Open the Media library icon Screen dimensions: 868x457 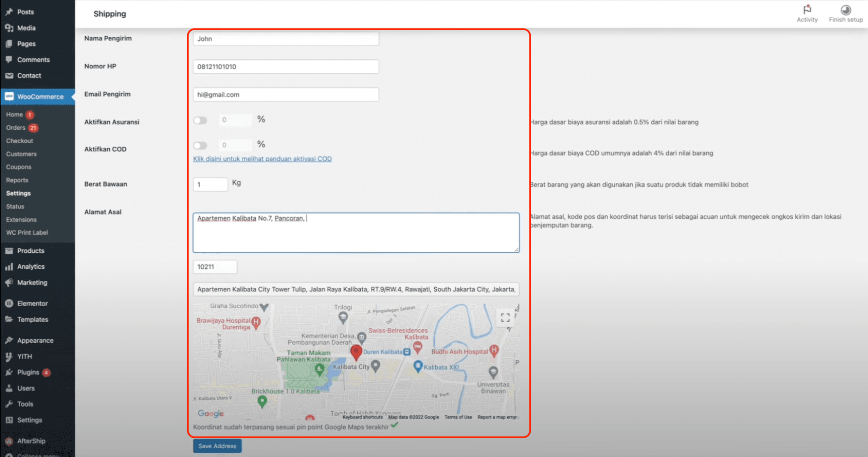pos(9,28)
